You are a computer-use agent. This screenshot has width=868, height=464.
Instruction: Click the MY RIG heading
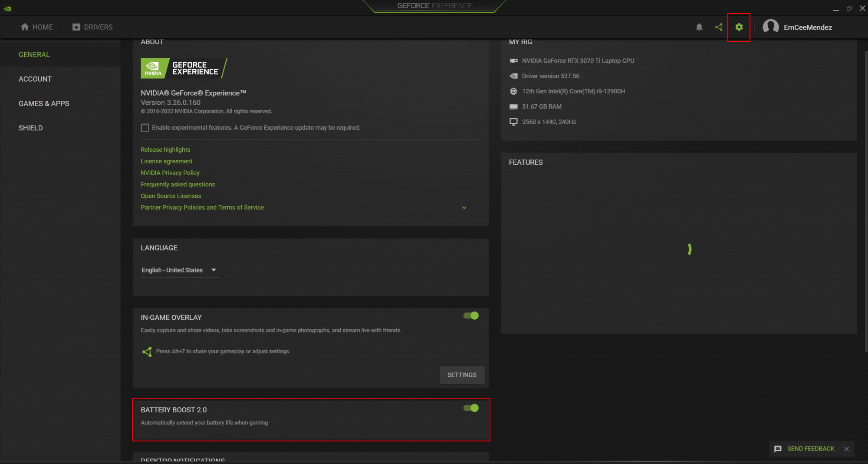(x=520, y=42)
